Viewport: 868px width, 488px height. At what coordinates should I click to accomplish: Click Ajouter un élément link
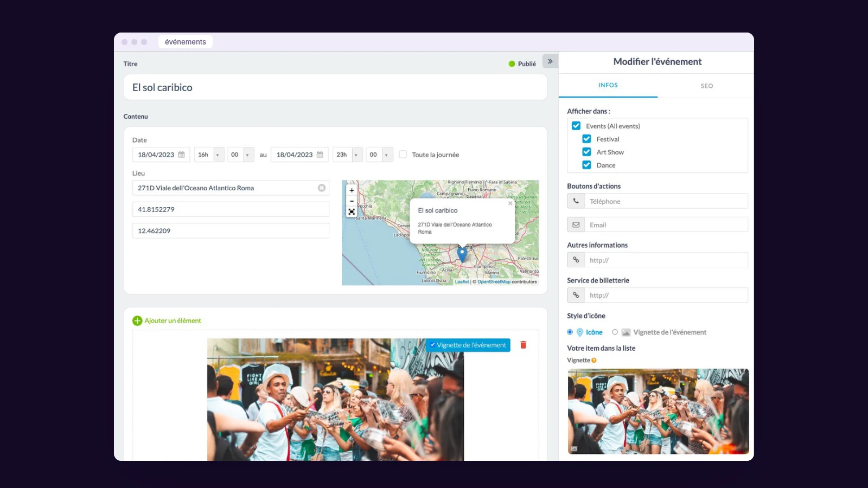tap(173, 320)
